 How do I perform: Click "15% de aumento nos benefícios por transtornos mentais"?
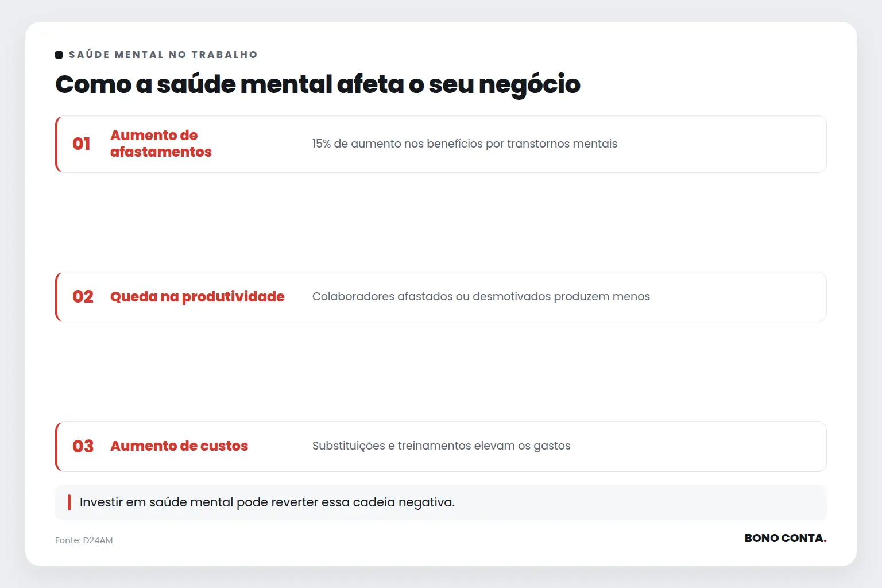(x=465, y=144)
